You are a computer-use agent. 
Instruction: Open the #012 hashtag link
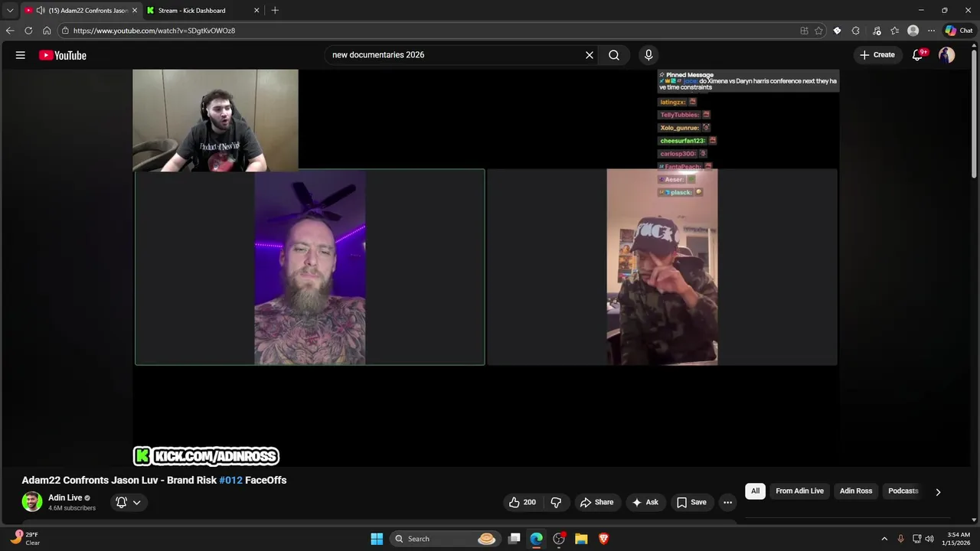point(230,480)
